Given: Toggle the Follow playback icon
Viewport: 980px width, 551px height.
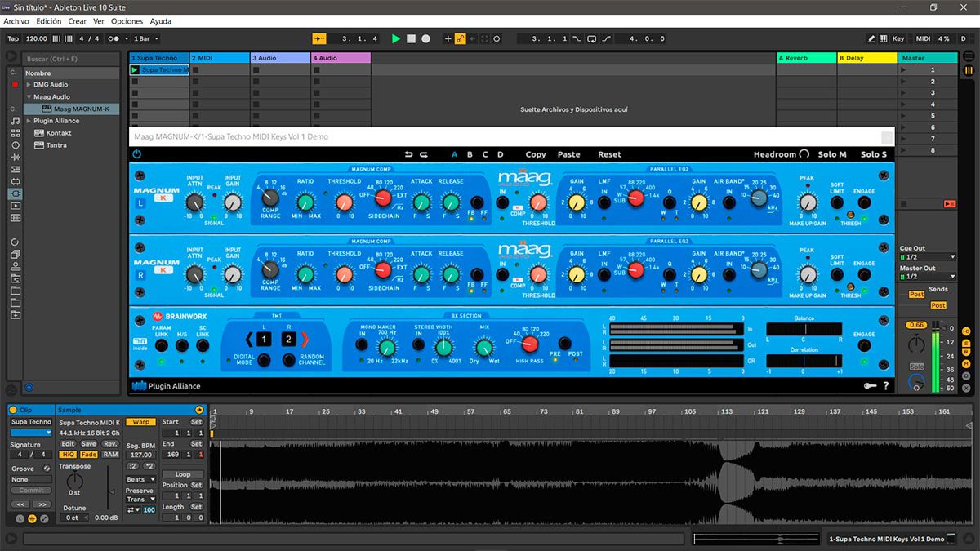Looking at the screenshot, I should pos(320,38).
